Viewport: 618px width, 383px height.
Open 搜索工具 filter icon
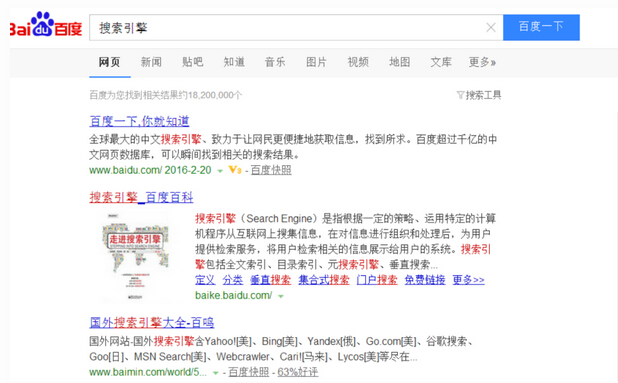tap(460, 95)
